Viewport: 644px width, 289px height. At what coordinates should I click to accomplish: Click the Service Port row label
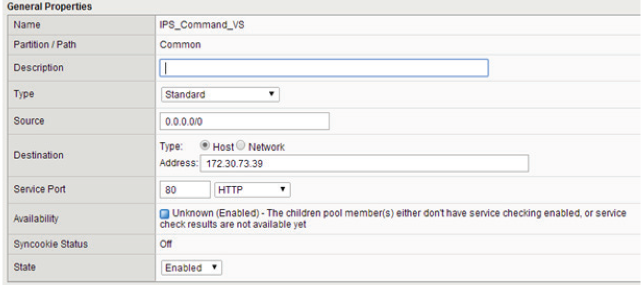click(x=39, y=190)
